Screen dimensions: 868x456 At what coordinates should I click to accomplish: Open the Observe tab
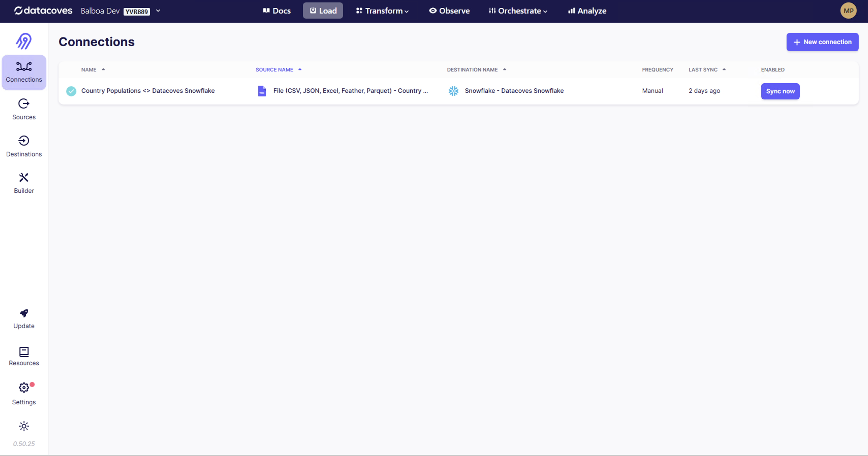tap(449, 11)
